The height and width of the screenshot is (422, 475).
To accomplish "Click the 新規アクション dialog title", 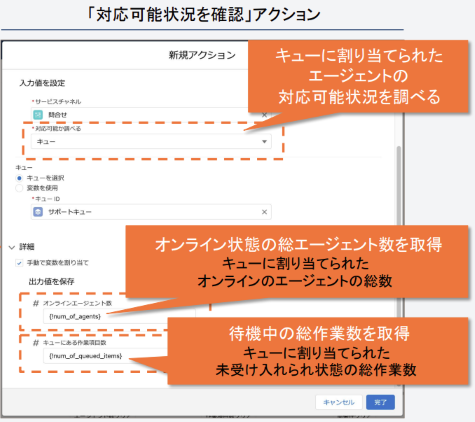I will click(x=202, y=55).
